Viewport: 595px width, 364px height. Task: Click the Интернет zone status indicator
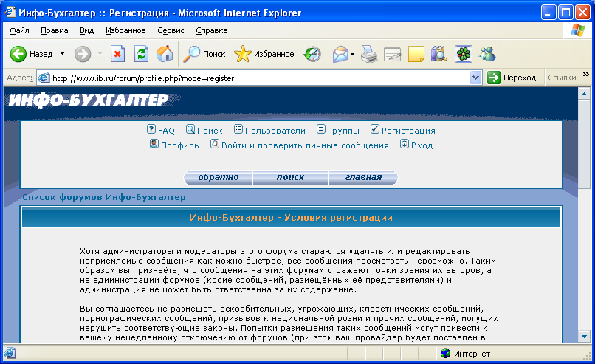click(466, 354)
